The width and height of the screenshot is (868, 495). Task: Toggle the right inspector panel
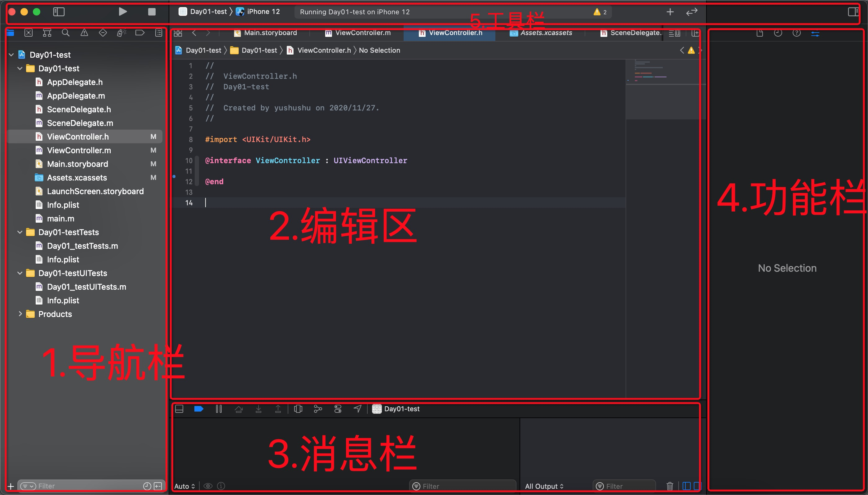click(854, 11)
